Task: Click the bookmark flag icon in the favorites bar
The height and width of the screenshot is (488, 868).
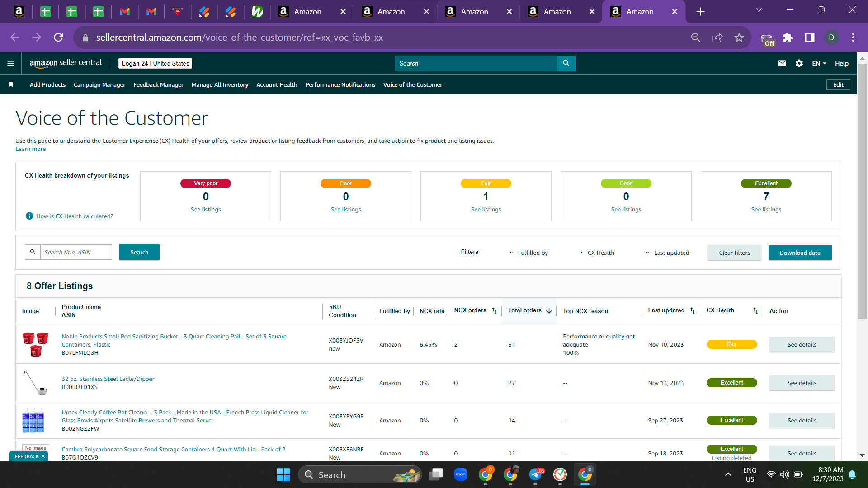Action: (11, 84)
